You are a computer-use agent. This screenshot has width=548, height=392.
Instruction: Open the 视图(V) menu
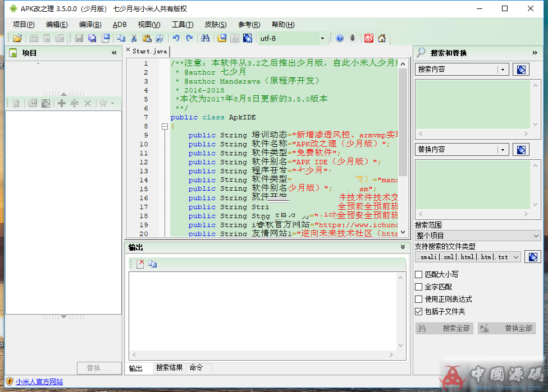[149, 25]
